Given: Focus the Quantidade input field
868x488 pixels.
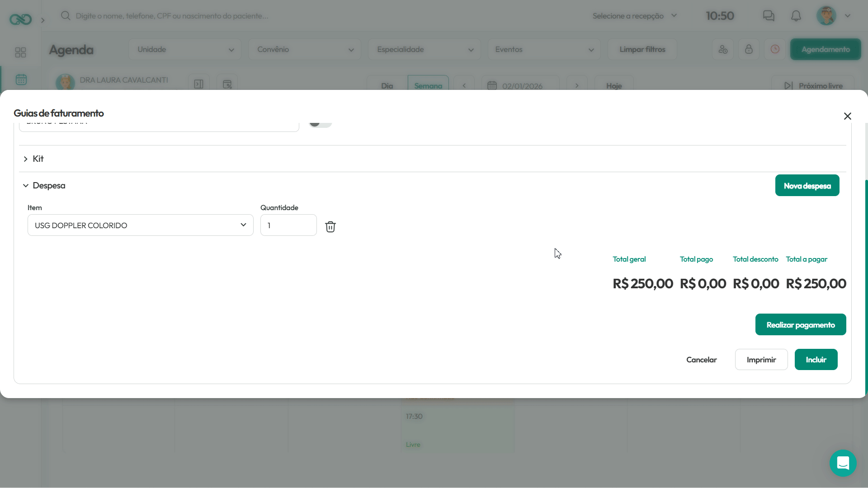Looking at the screenshot, I should (x=288, y=225).
